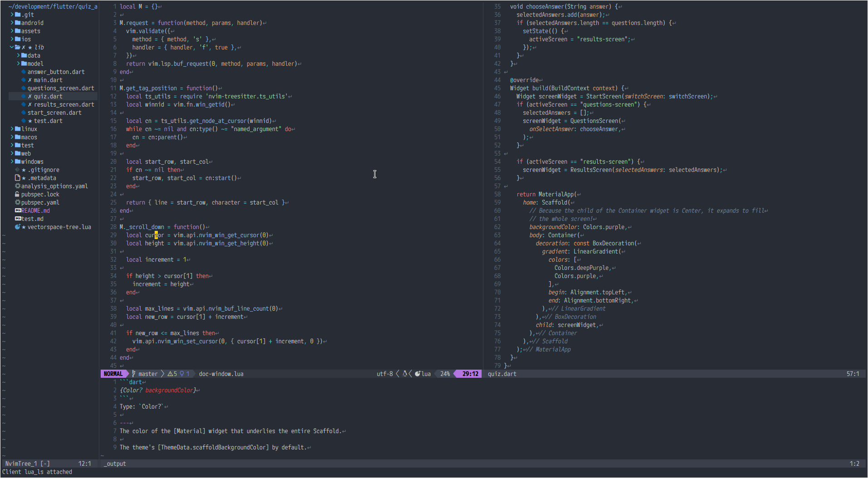Click the 'Client lua_ls attached' message

coord(37,472)
